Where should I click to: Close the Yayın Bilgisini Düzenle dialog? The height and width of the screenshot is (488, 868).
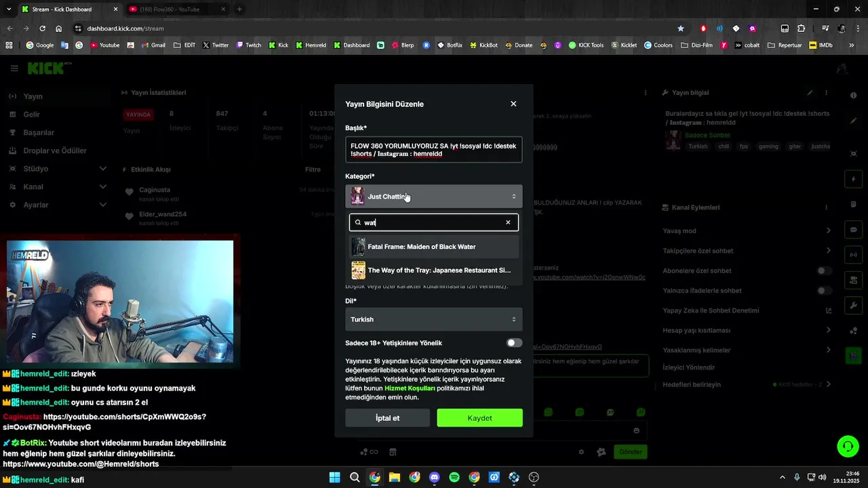pos(513,104)
